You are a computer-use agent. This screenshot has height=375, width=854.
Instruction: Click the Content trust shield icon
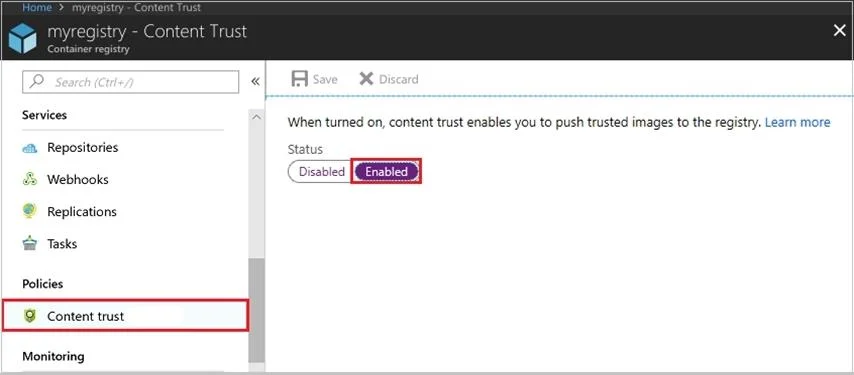pos(30,316)
